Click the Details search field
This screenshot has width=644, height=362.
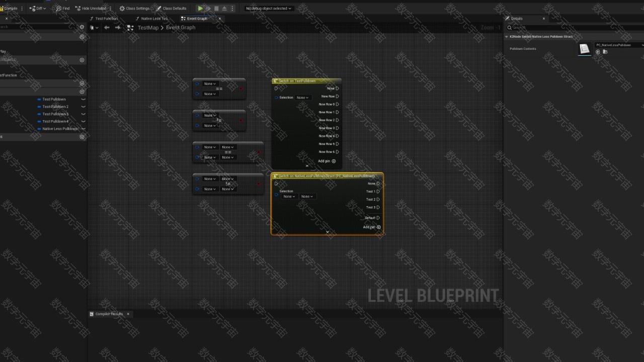pyautogui.click(x=576, y=28)
